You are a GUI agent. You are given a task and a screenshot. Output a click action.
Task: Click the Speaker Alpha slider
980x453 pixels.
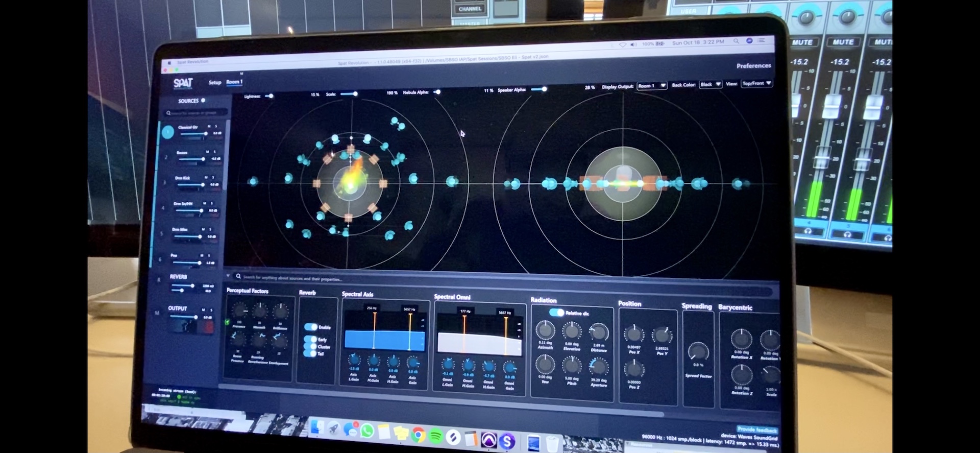[x=538, y=89]
